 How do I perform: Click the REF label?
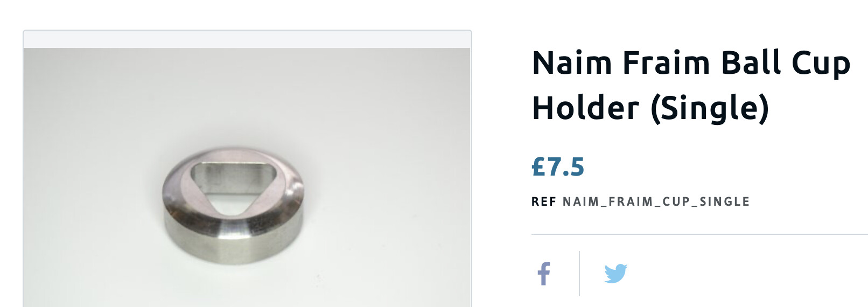[x=544, y=202]
